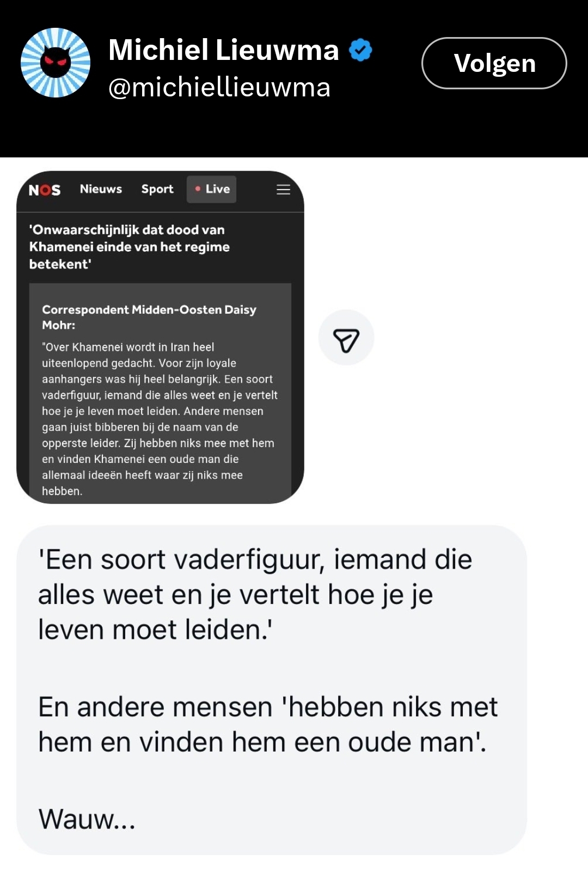Open the NOS screenshot image attachment
The width and height of the screenshot is (588, 878).
pyautogui.click(x=160, y=337)
